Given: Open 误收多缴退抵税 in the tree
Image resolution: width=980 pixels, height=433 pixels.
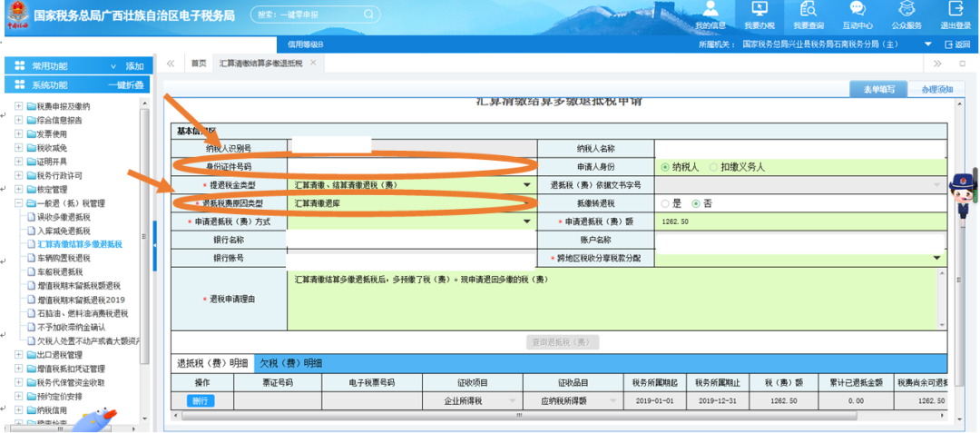Looking at the screenshot, I should click(64, 217).
